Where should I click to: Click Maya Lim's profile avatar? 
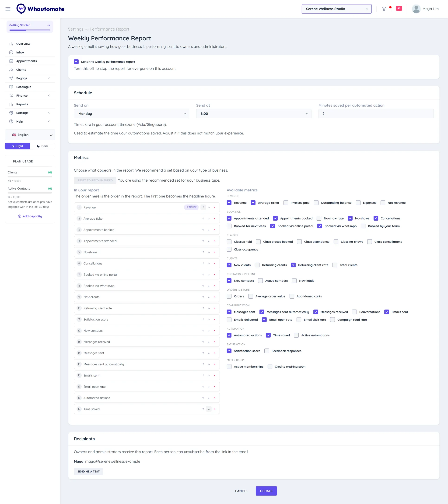coord(416,9)
